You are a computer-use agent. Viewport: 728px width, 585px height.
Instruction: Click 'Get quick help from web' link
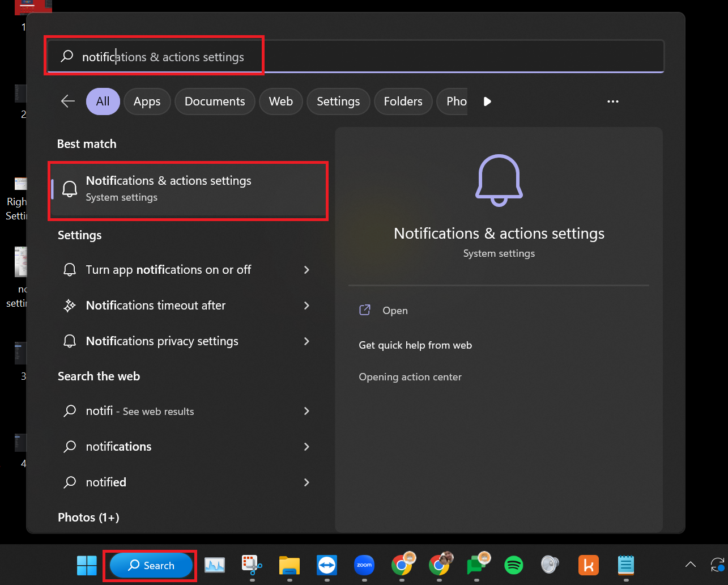415,345
